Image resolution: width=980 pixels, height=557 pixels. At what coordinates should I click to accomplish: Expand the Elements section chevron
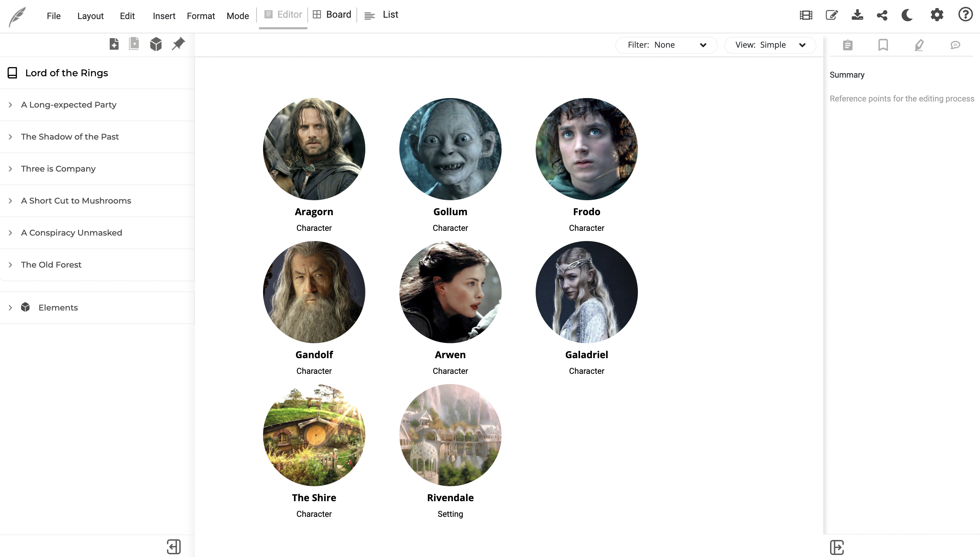click(10, 307)
